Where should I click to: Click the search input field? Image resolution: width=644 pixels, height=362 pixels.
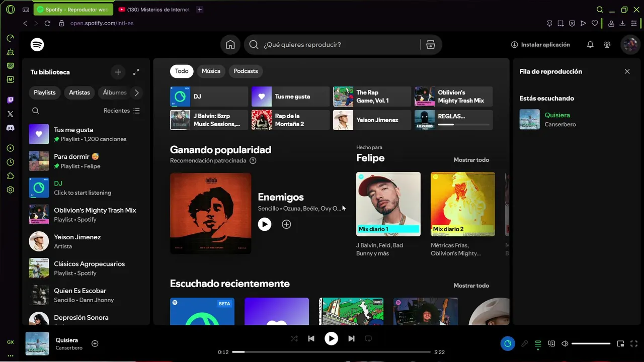coord(341,45)
